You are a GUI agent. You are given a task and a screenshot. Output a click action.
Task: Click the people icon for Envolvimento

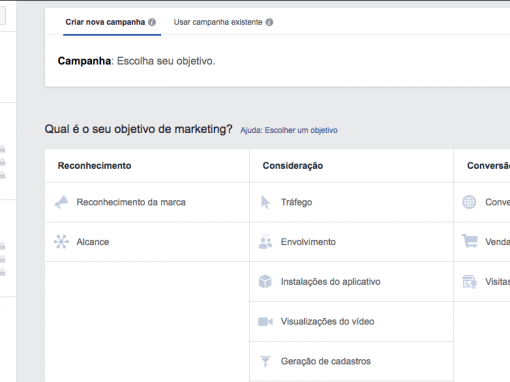(x=265, y=242)
